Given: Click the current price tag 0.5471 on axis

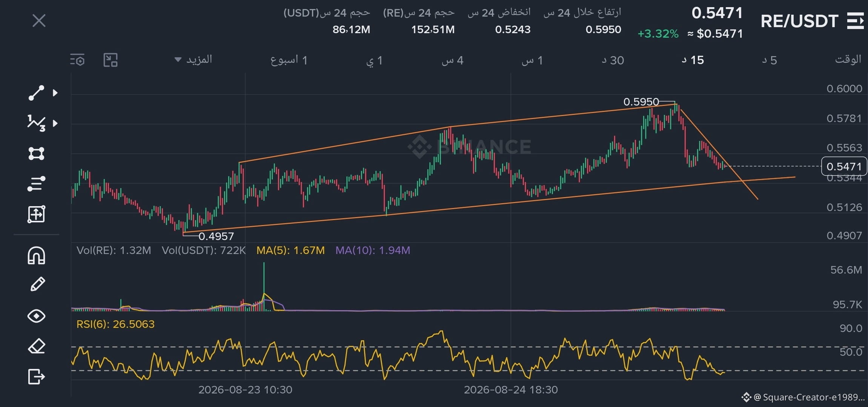Looking at the screenshot, I should coord(844,166).
